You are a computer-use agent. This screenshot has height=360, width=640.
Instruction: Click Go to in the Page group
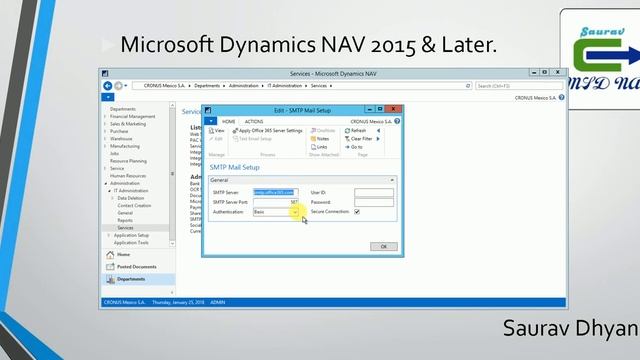click(x=353, y=147)
